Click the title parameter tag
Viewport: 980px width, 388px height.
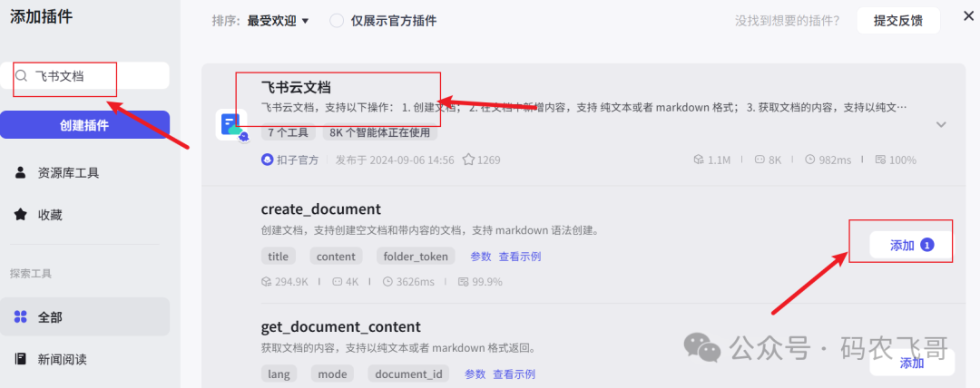click(279, 257)
